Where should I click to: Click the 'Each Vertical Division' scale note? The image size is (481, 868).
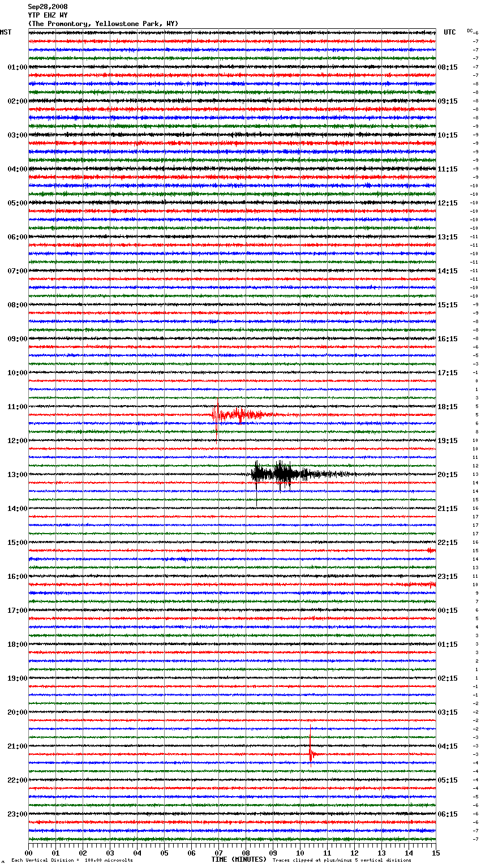tap(72, 860)
